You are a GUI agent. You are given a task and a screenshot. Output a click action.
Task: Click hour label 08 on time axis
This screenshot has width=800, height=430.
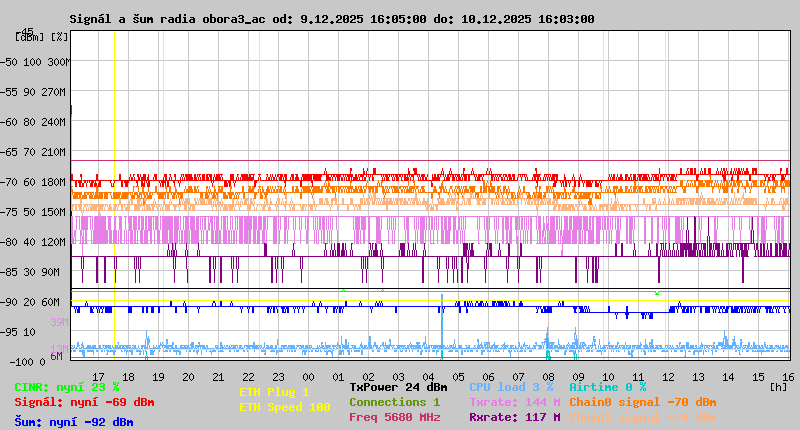[548, 377]
